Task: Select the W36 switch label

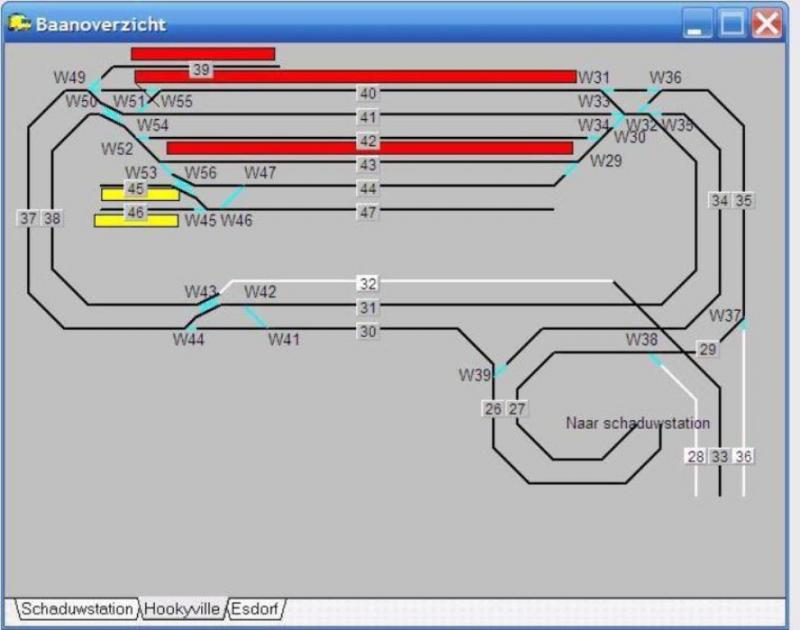Action: tap(665, 78)
